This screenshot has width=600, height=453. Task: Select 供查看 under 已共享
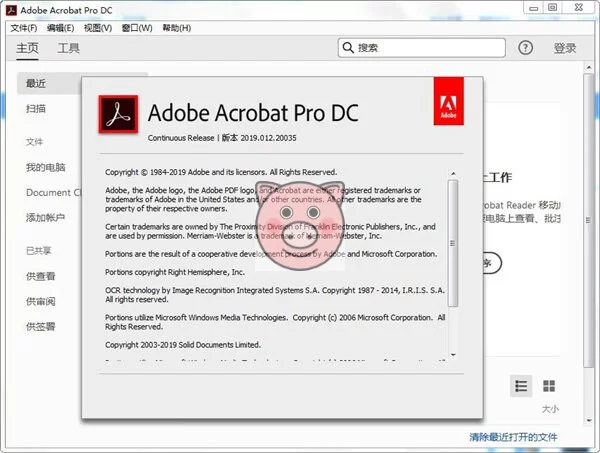pyautogui.click(x=41, y=276)
